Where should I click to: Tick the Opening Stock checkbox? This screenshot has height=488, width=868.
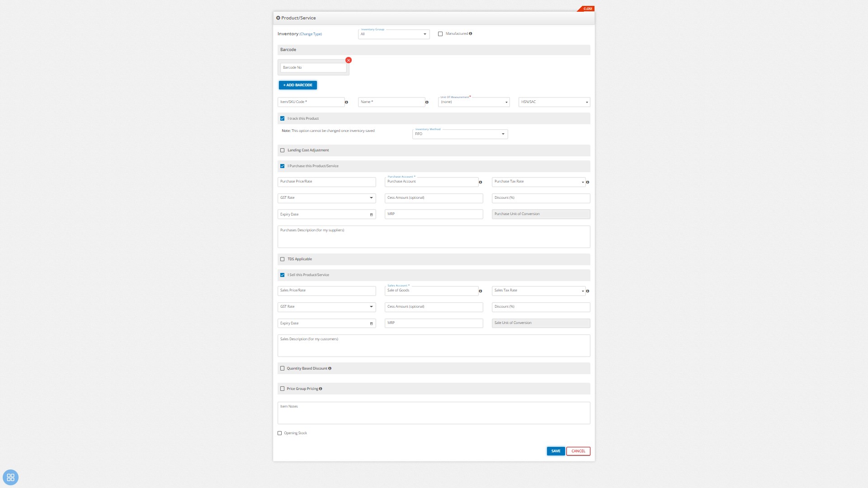(280, 433)
